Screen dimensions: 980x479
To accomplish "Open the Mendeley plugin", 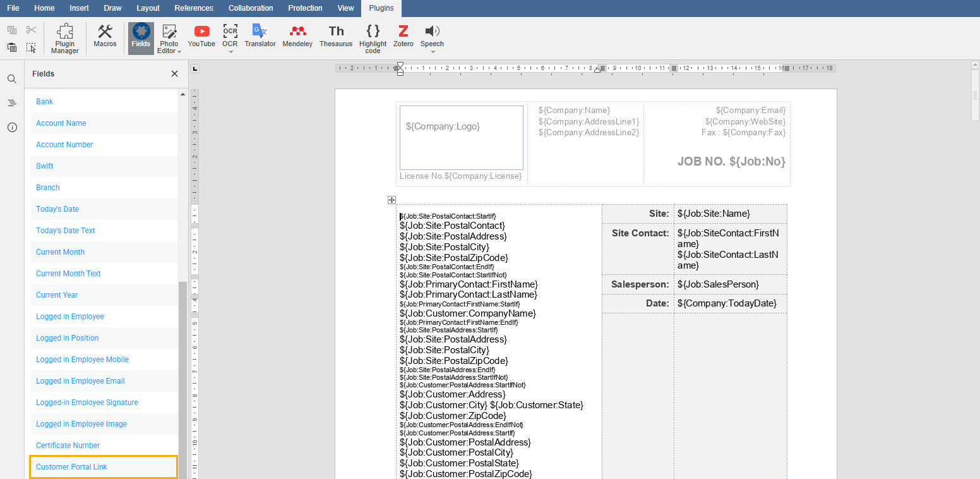I will [x=297, y=37].
